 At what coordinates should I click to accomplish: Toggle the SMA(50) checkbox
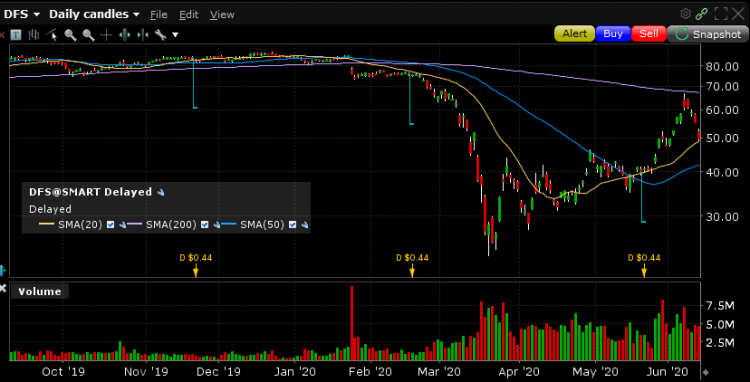point(292,225)
